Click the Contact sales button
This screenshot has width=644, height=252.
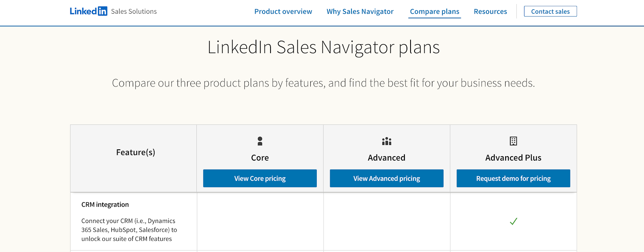pos(550,11)
